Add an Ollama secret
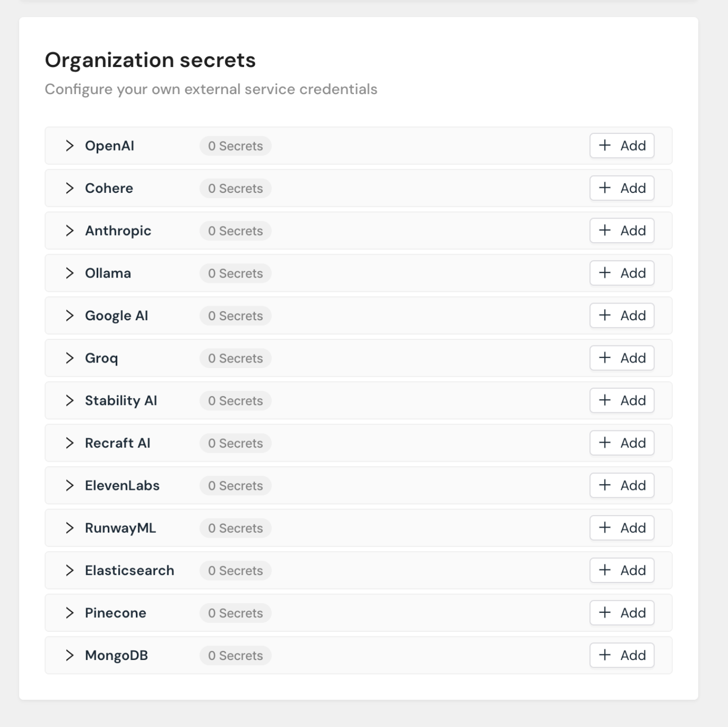The width and height of the screenshot is (728, 727). coord(622,273)
